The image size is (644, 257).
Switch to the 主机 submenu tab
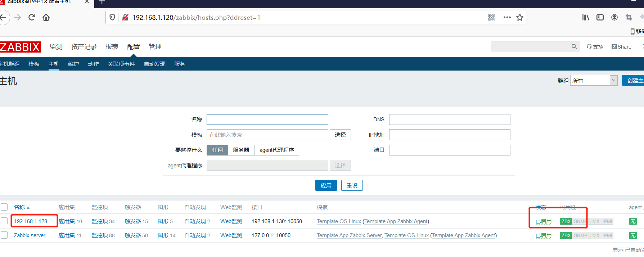(x=54, y=64)
